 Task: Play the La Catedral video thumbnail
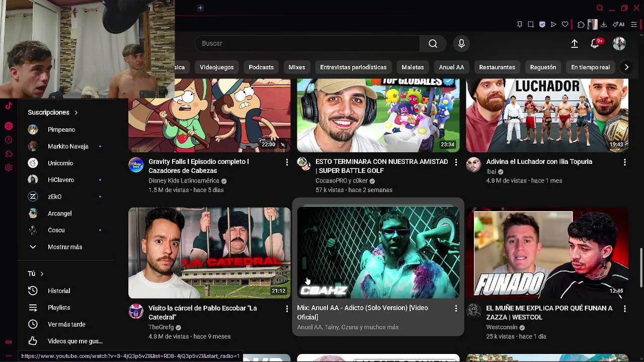pyautogui.click(x=209, y=253)
